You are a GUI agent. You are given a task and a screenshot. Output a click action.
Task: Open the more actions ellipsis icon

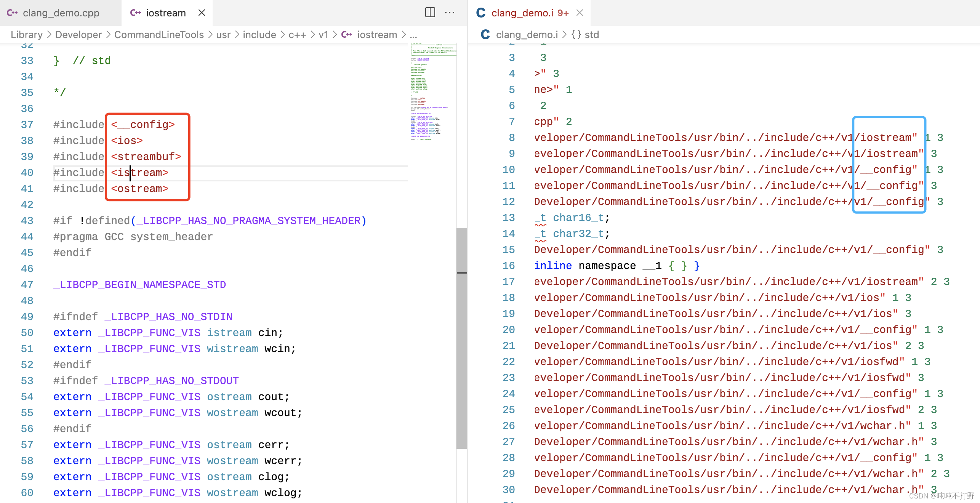click(450, 13)
